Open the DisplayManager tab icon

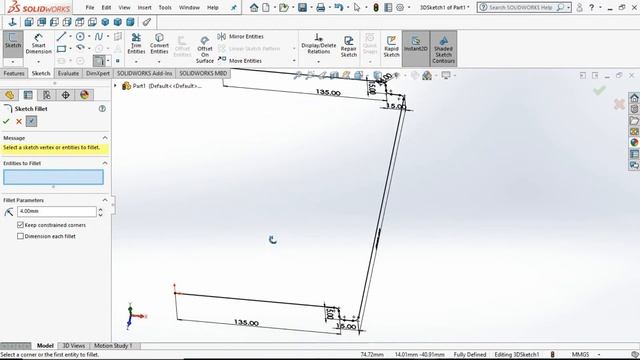(84, 95)
